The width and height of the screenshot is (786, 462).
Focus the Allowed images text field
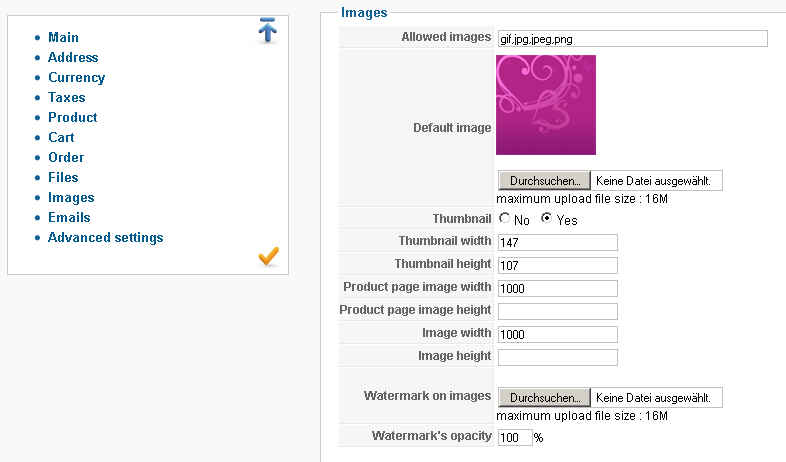click(632, 39)
